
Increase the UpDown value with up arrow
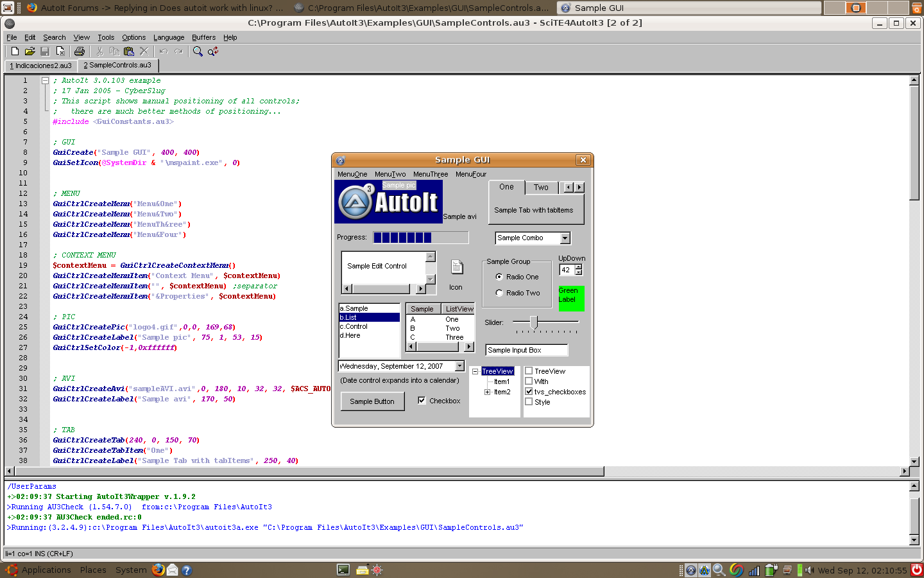pos(578,267)
